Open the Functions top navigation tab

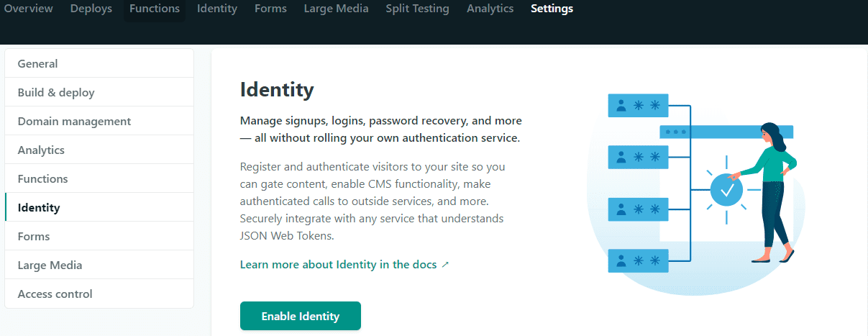155,9
